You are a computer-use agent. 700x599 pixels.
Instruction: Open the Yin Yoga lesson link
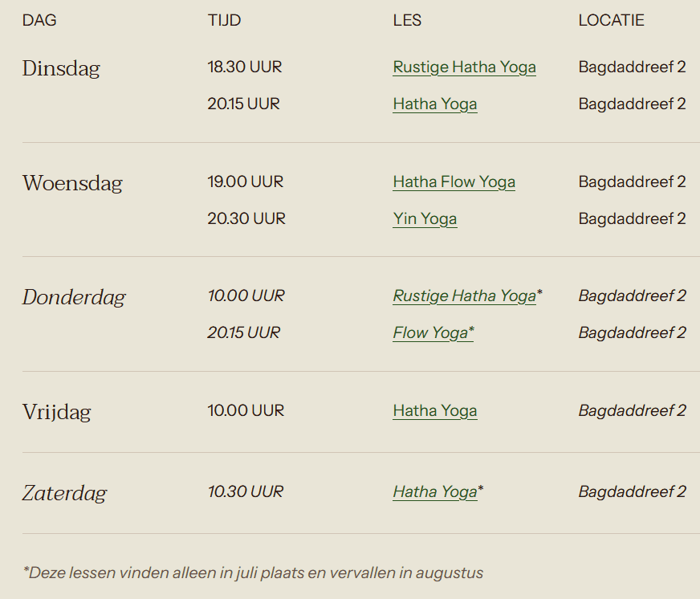click(x=425, y=219)
